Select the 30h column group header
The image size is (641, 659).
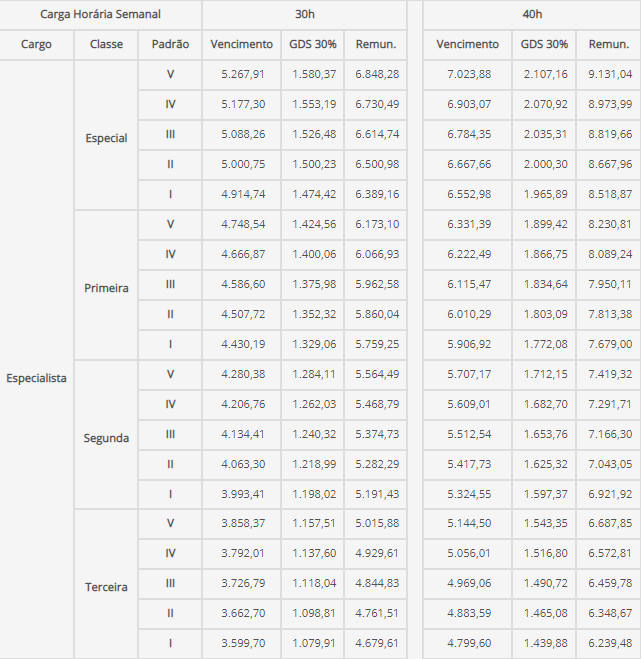(x=305, y=14)
